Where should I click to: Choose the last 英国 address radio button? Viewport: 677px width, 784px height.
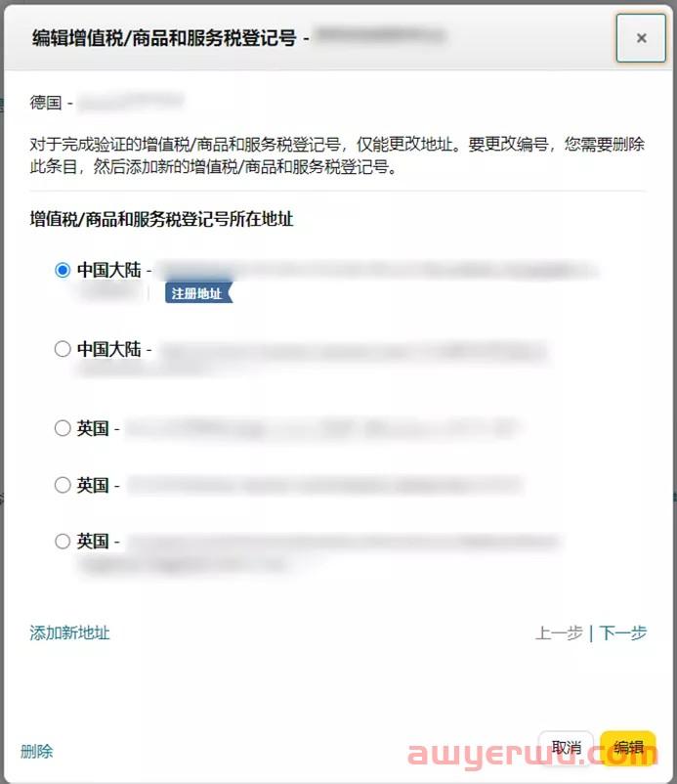[63, 541]
